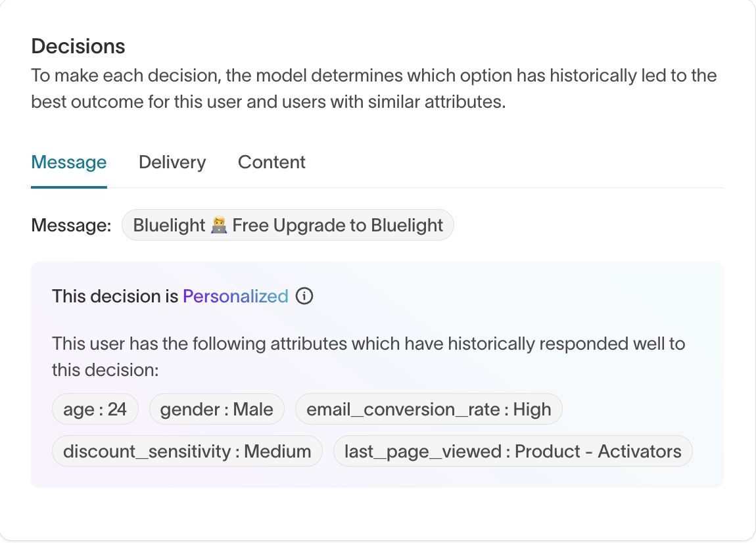
Task: Select the purple decision explanation card
Action: click(x=377, y=373)
